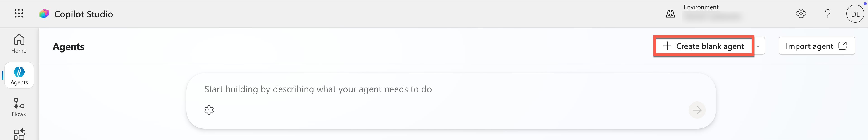Open the prompt settings gear inside the box

click(x=209, y=110)
